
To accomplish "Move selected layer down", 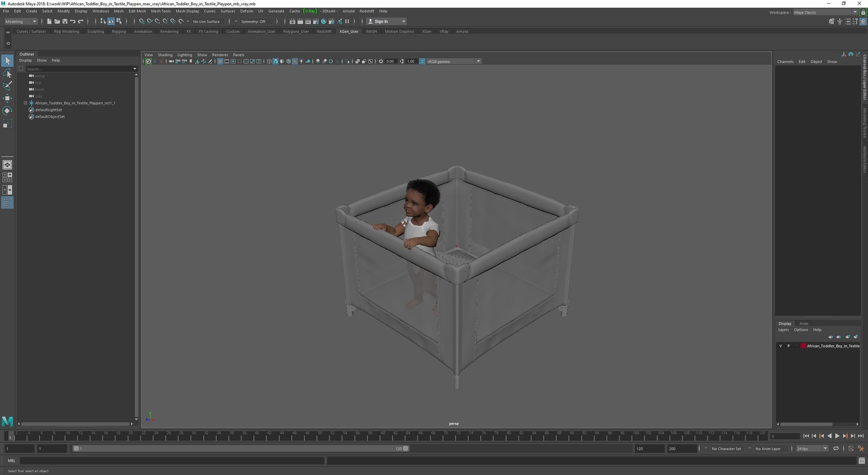I will 839,337.
